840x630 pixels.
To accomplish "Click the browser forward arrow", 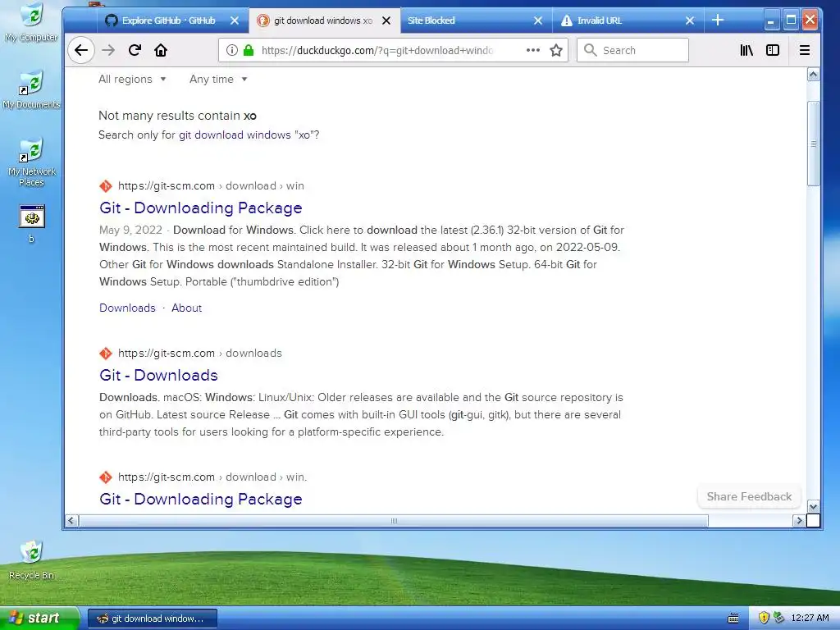I will [x=108, y=50].
